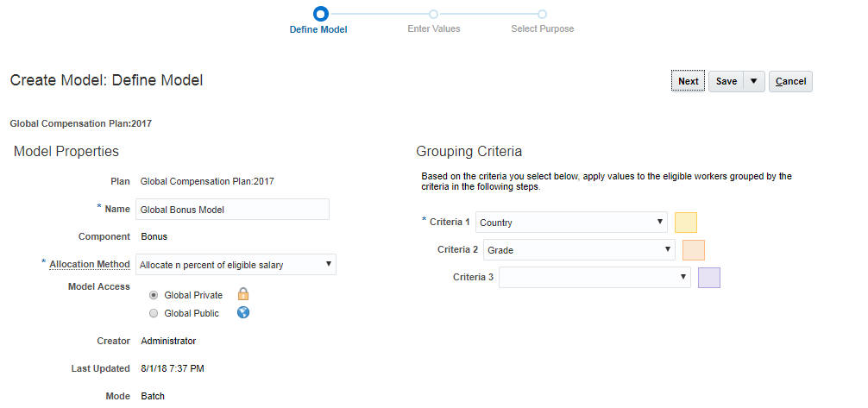This screenshot has height=408, width=868.
Task: Click the 'Administrator' creator value
Action: click(168, 341)
